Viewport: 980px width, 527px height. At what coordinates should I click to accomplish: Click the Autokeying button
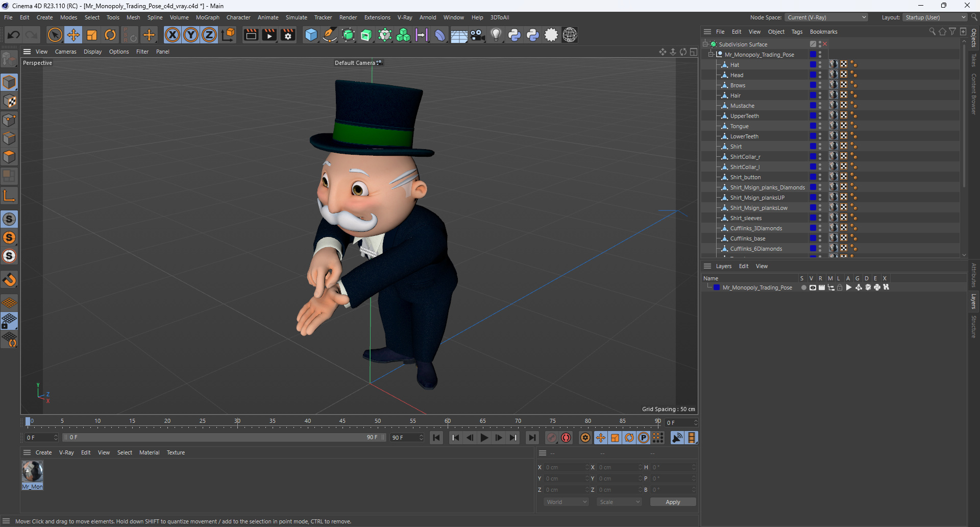pos(566,438)
